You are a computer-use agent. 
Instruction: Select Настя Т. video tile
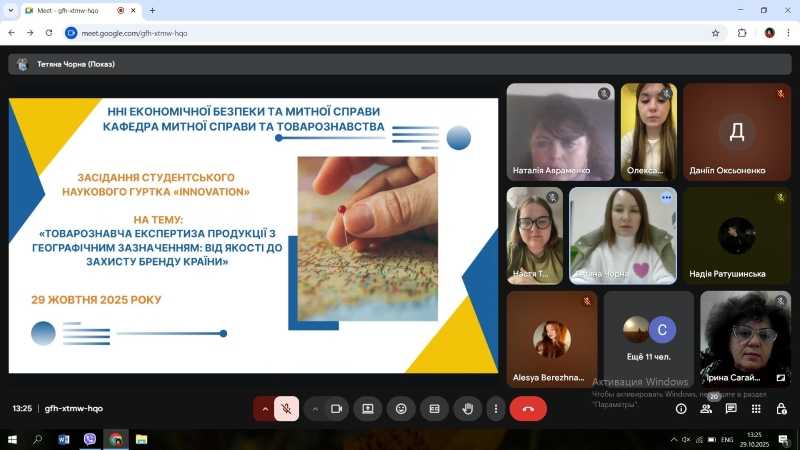pyautogui.click(x=535, y=235)
